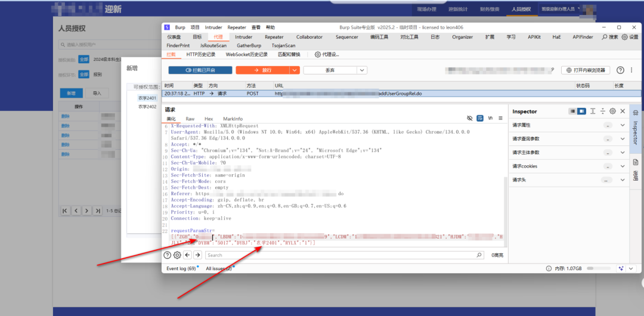This screenshot has height=316, width=644.
Task: Go to next page in 人员授权 pagination
Action: (86, 211)
